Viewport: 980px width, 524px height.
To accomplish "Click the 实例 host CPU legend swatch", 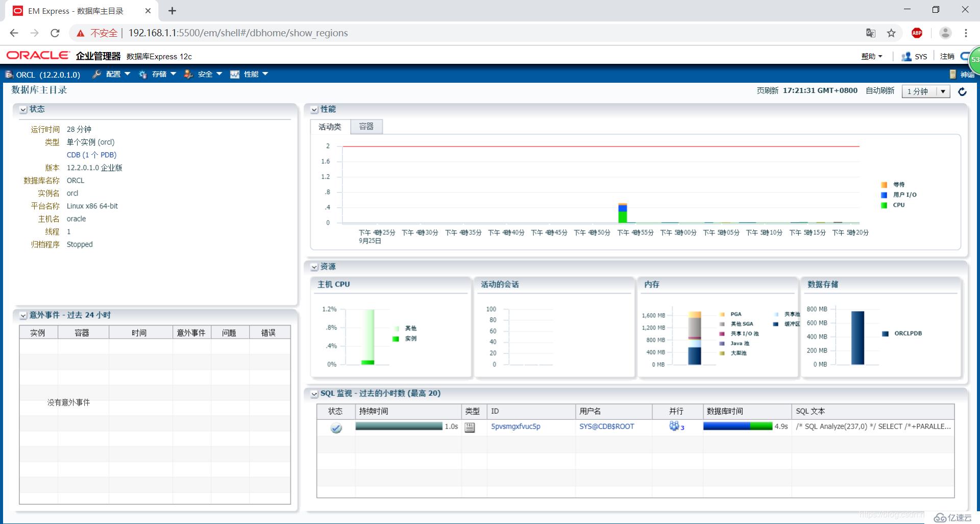I will pyautogui.click(x=396, y=339).
